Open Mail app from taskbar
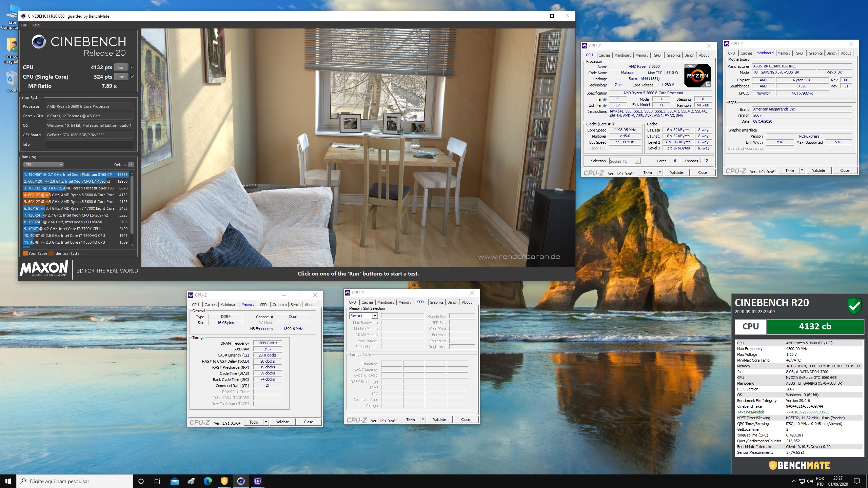 (174, 481)
